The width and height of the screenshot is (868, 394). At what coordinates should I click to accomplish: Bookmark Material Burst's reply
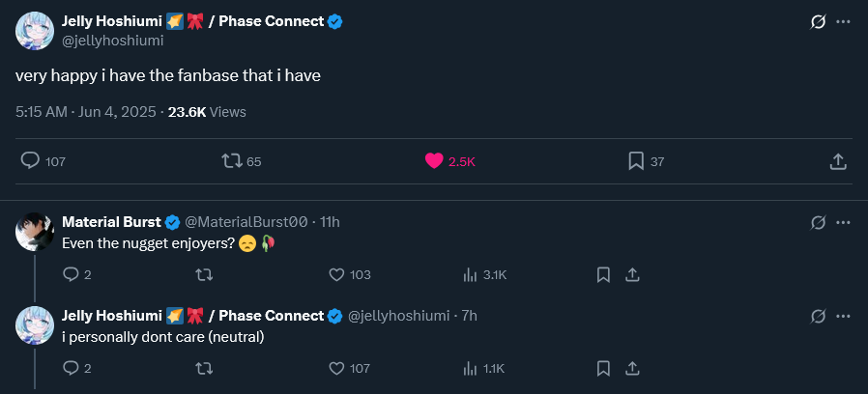[x=603, y=274]
